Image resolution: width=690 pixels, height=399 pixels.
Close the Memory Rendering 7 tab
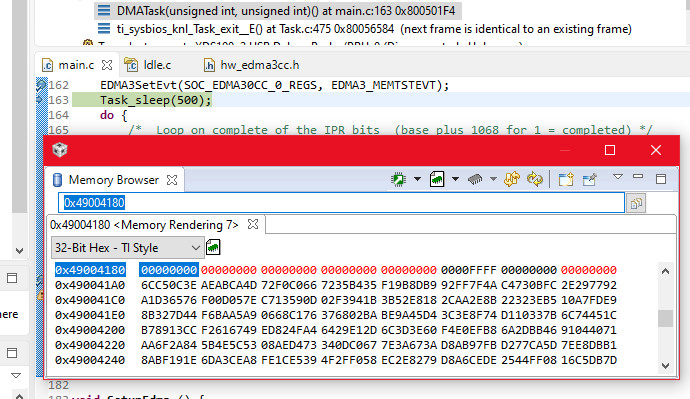tap(253, 224)
